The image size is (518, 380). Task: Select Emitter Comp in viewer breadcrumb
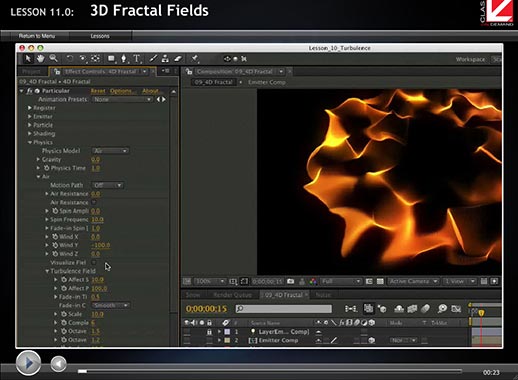pos(267,82)
